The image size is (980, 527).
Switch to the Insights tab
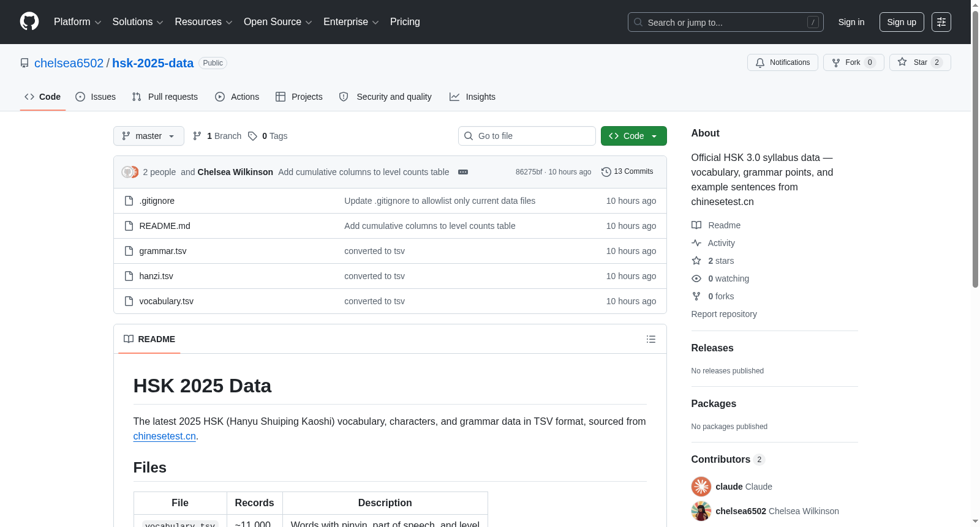tap(472, 97)
